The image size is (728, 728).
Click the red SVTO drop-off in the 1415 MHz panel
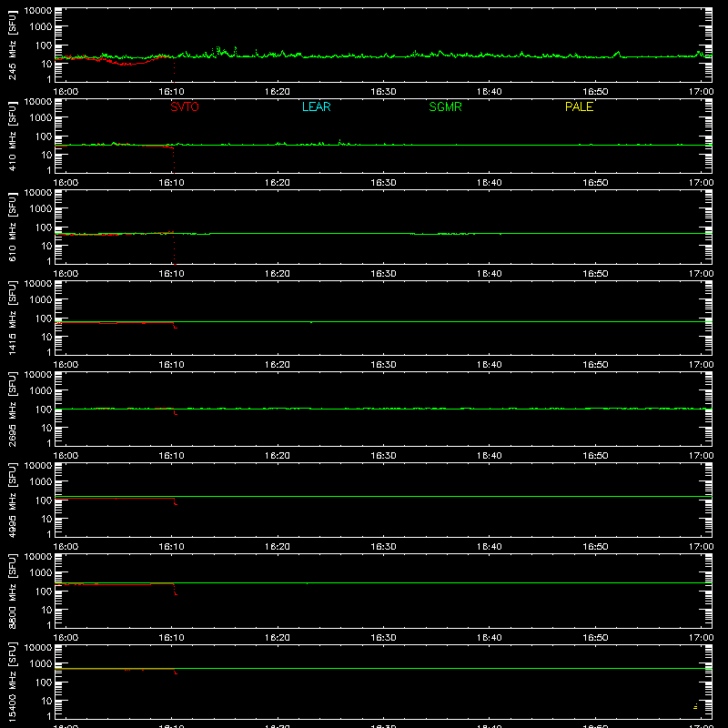(x=175, y=326)
